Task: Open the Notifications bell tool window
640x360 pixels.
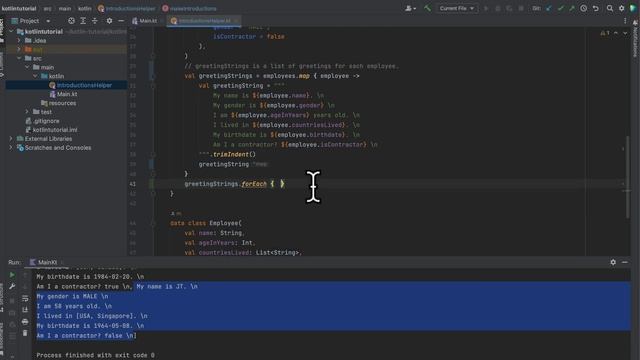Action: [x=635, y=39]
